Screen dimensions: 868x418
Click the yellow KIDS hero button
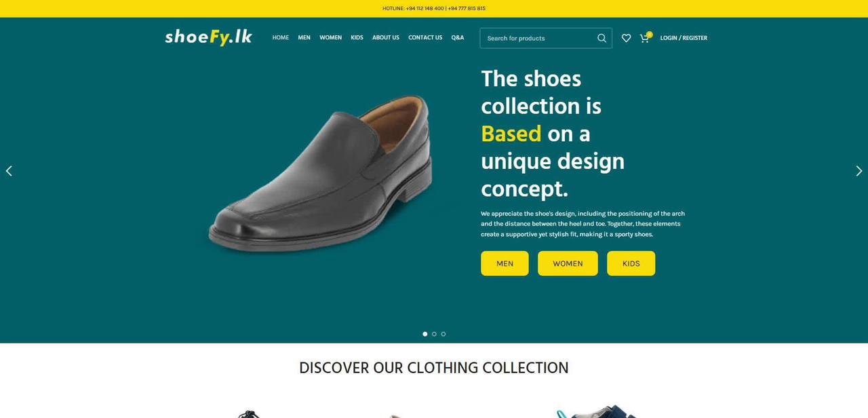[x=631, y=263]
